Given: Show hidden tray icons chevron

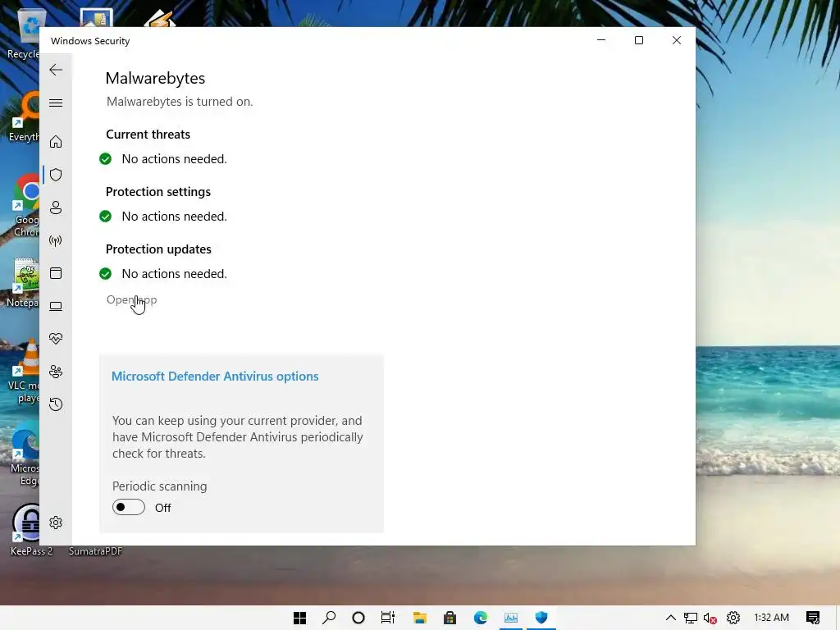Looking at the screenshot, I should (671, 618).
